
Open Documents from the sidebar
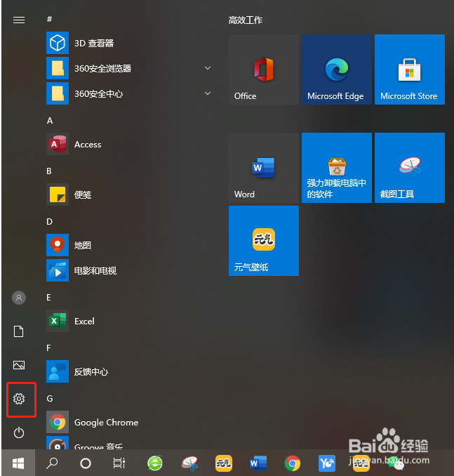(19, 331)
